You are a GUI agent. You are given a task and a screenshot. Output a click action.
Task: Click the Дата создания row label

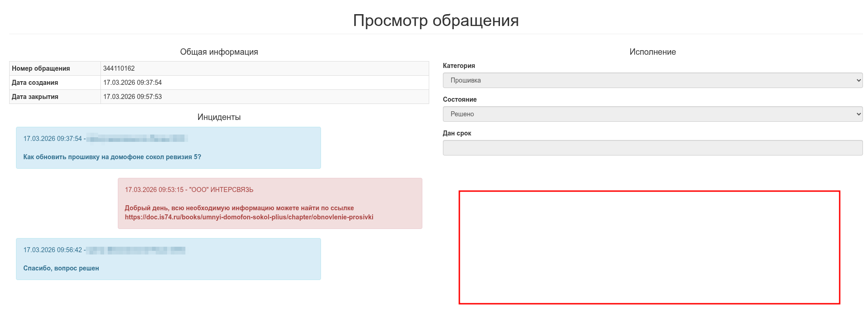(35, 83)
